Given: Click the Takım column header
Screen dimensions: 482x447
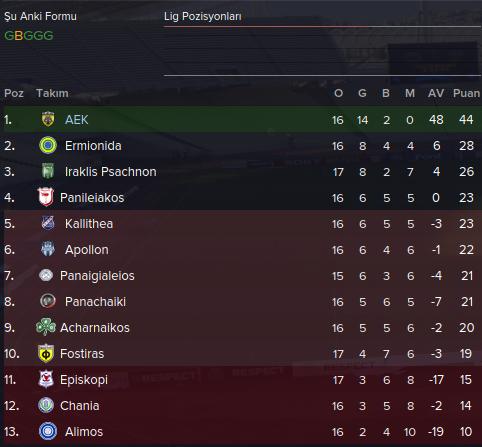Looking at the screenshot, I should pos(52,93).
